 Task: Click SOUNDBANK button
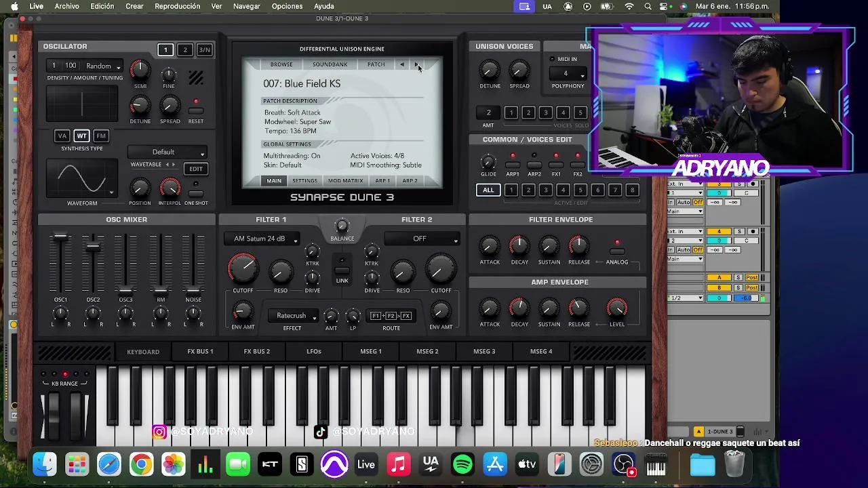coord(330,64)
